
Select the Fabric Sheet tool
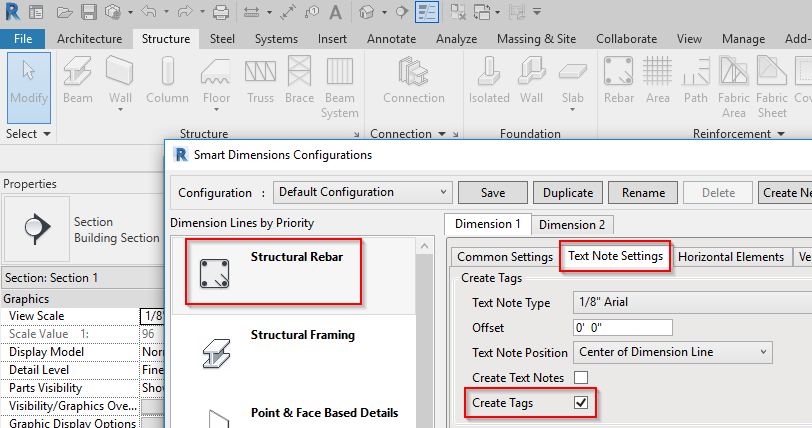tap(772, 87)
